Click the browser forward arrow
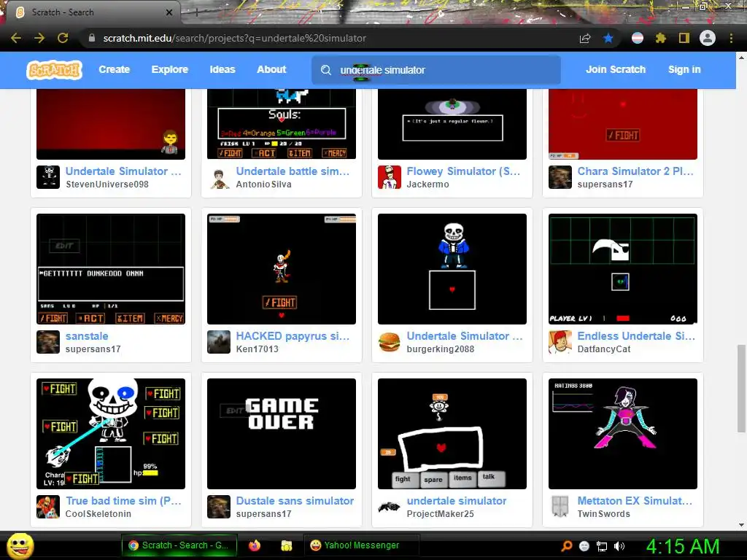This screenshot has width=747, height=560. click(x=39, y=38)
